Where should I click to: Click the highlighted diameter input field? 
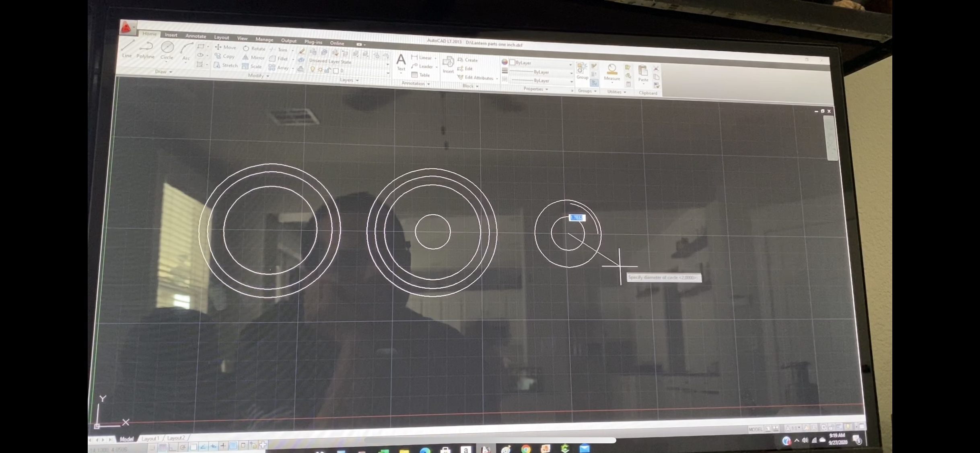click(x=577, y=218)
